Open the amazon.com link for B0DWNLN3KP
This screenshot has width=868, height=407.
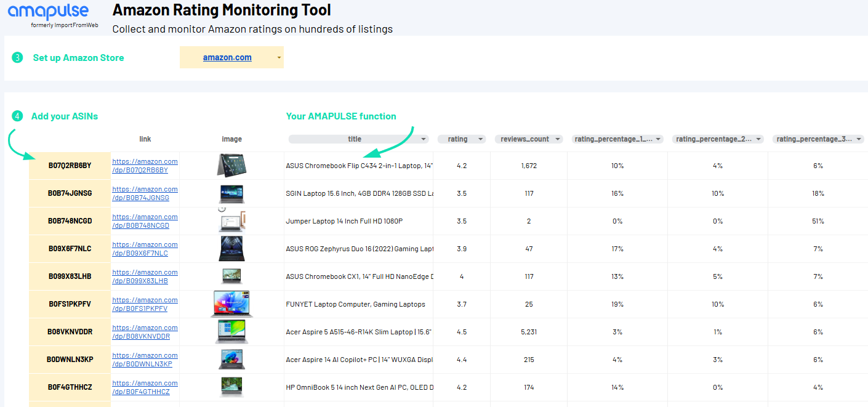click(x=145, y=360)
